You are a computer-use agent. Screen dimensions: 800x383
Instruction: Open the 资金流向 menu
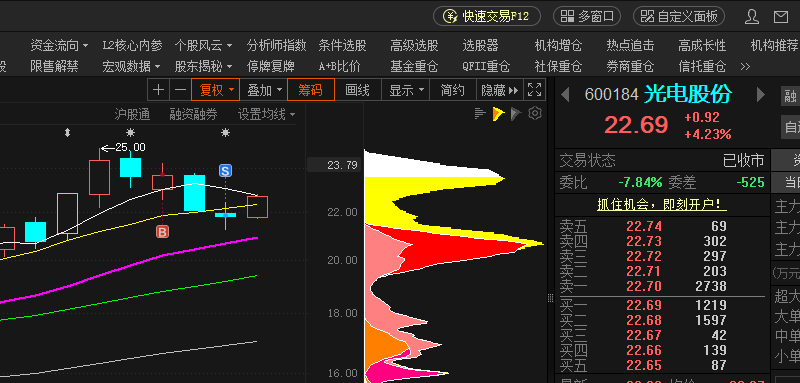pos(59,45)
